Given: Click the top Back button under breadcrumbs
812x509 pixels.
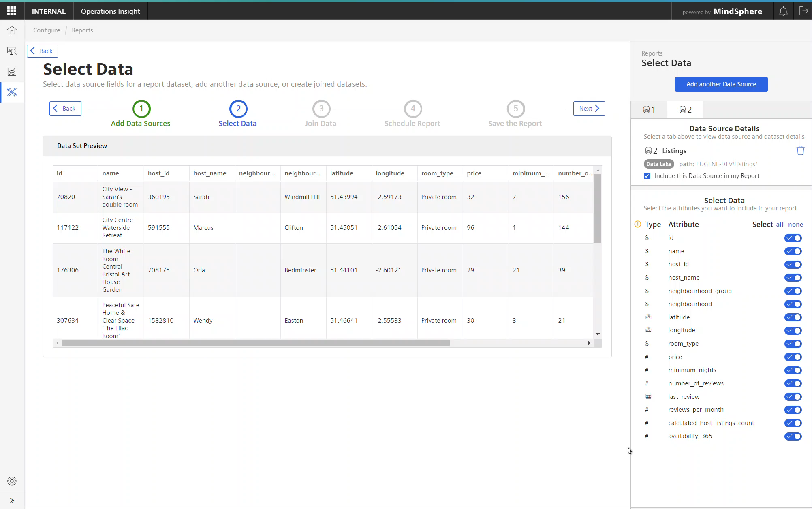Looking at the screenshot, I should coord(43,51).
